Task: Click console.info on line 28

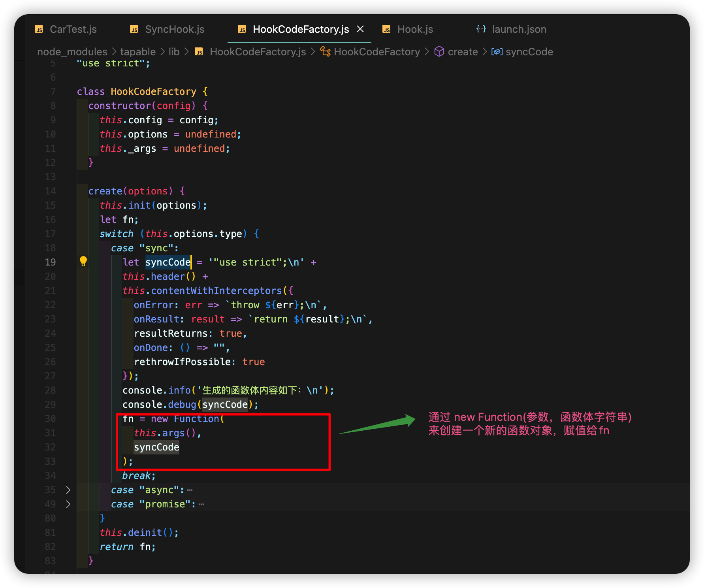Action: tap(156, 390)
